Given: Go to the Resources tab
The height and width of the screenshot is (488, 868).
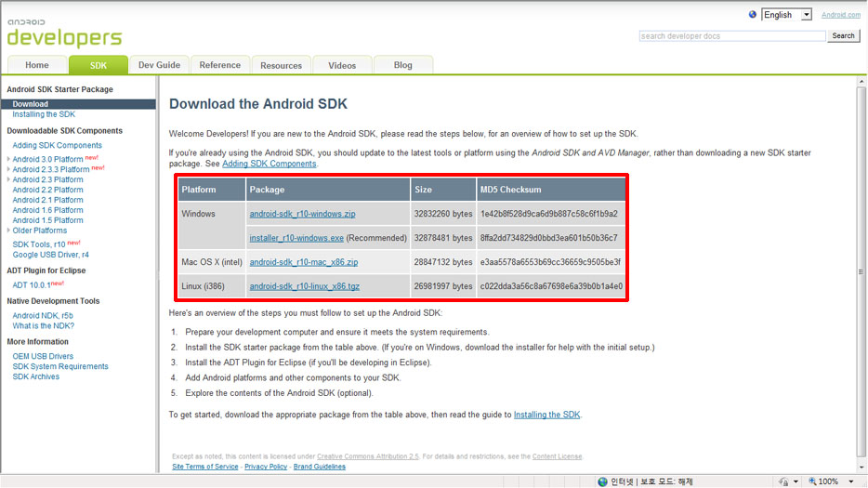Looking at the screenshot, I should [281, 65].
